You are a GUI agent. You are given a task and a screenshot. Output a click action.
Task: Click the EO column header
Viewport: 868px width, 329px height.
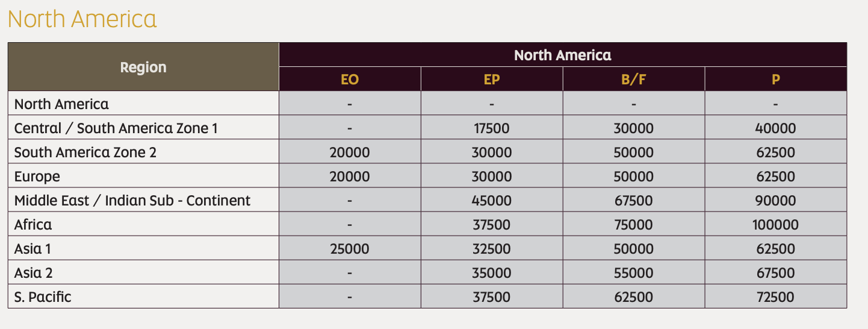[x=350, y=79]
